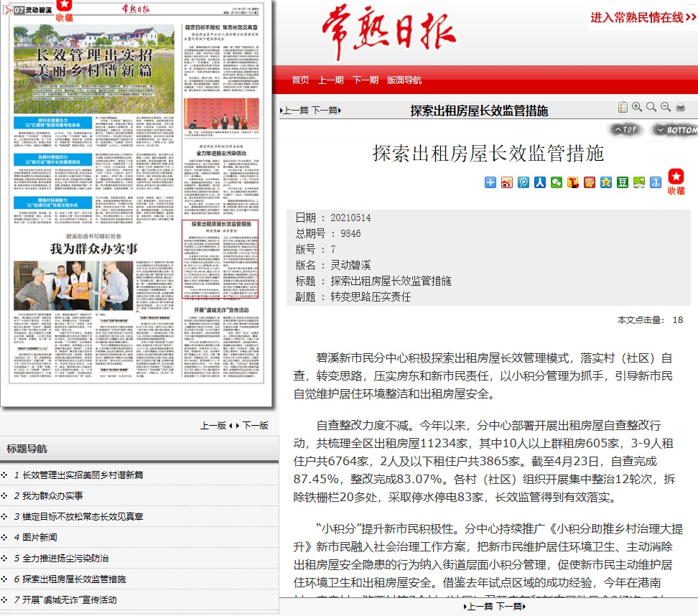Click the 07灵动碧溪 page label
This screenshot has height=616, width=698.
(33, 10)
